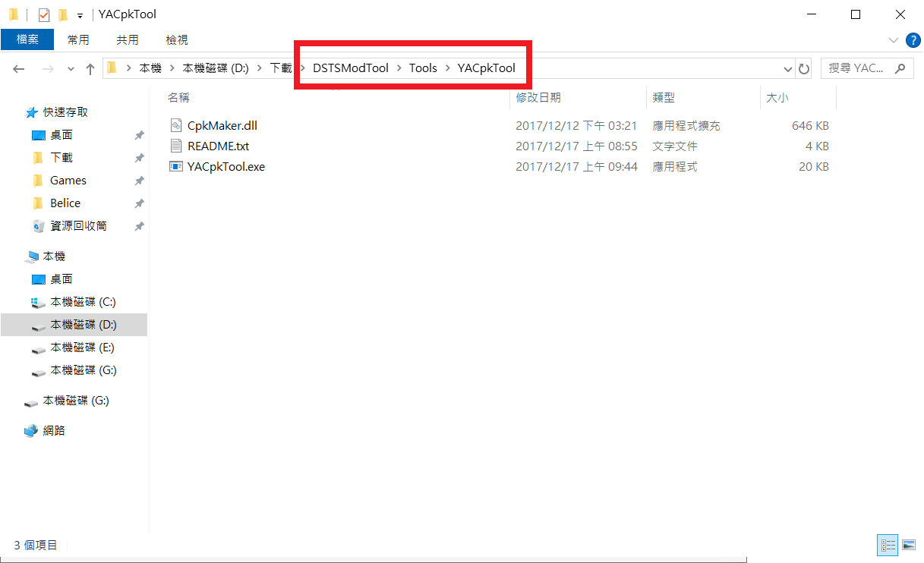Click DSTSModTool in the address path
Screen dimensions: 924x563
pyautogui.click(x=350, y=68)
